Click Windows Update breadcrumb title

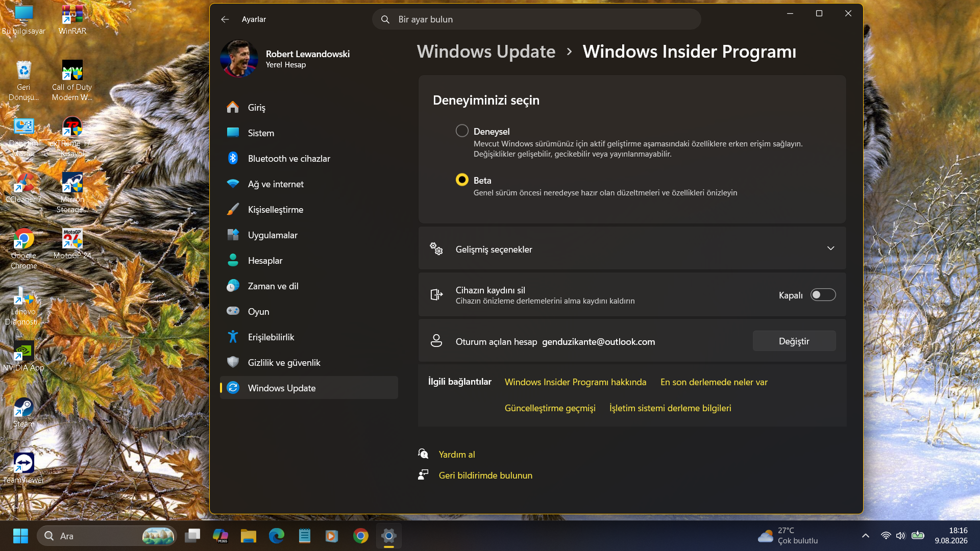pos(486,52)
